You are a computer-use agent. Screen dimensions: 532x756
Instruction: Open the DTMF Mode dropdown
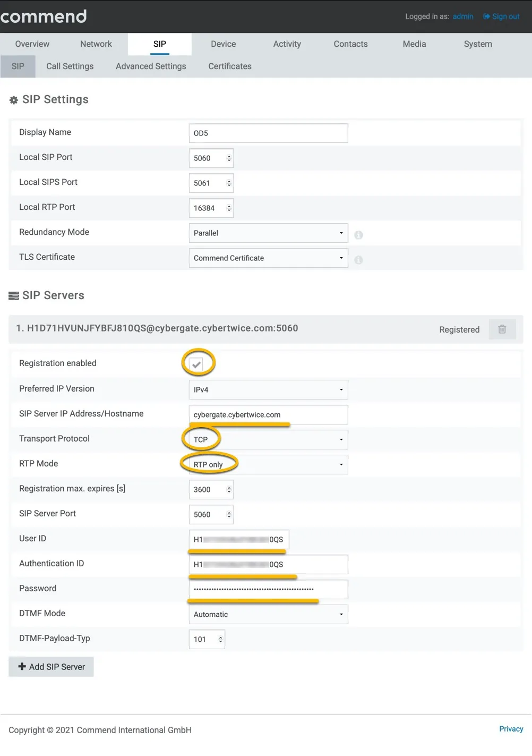[268, 615]
